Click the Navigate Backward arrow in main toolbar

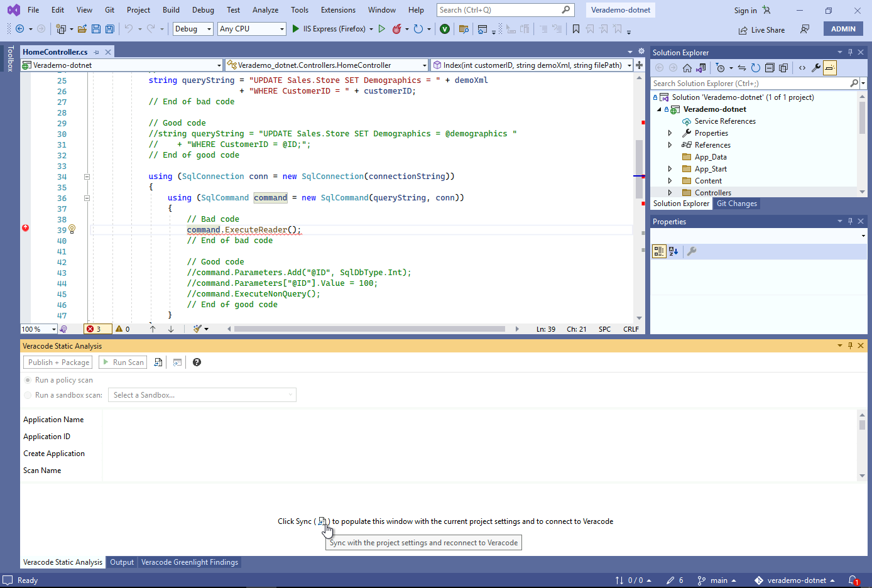point(20,29)
